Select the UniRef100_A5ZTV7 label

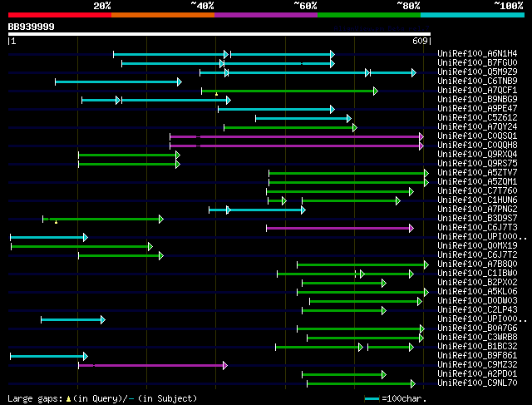point(477,173)
